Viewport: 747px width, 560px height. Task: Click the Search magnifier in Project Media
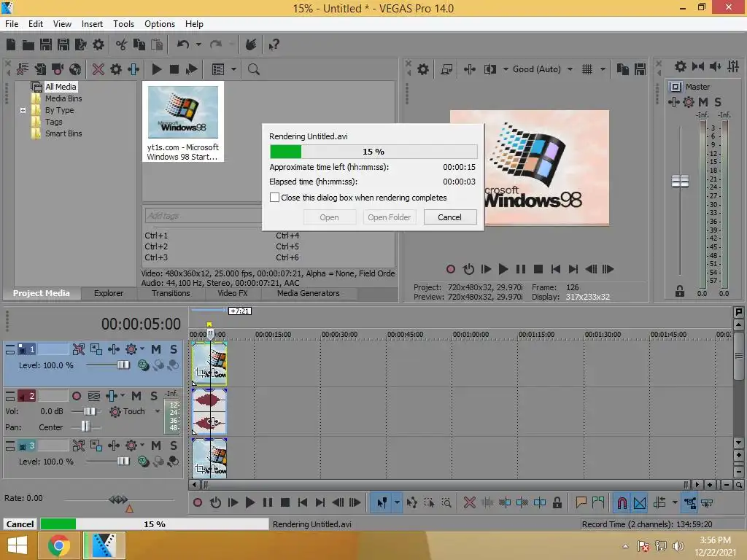pos(254,69)
